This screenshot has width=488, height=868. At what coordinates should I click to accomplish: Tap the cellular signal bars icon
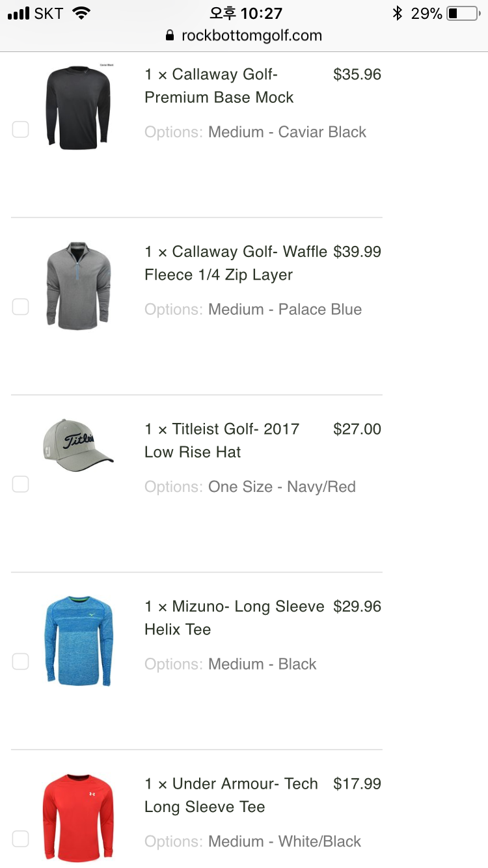pos(19,13)
